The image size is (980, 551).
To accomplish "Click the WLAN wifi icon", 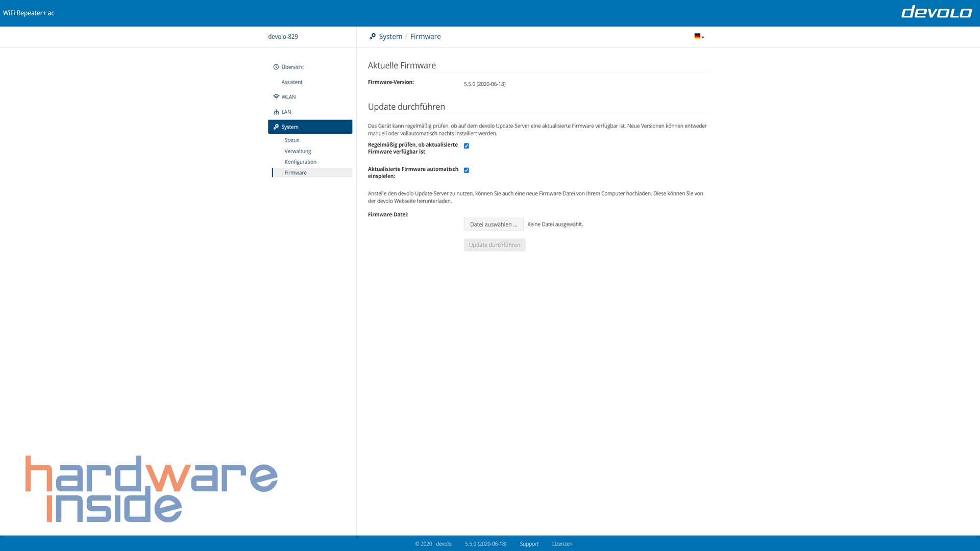I will 276,97.
